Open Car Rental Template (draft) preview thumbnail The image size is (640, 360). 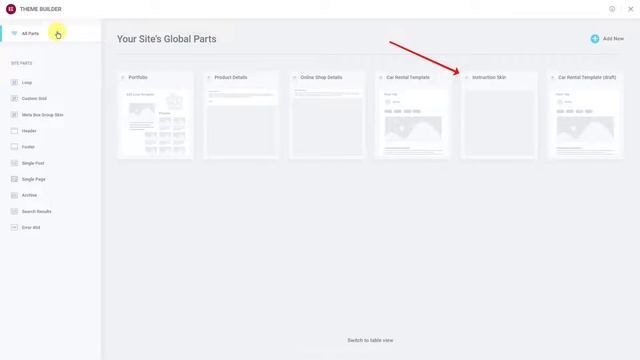coord(585,122)
